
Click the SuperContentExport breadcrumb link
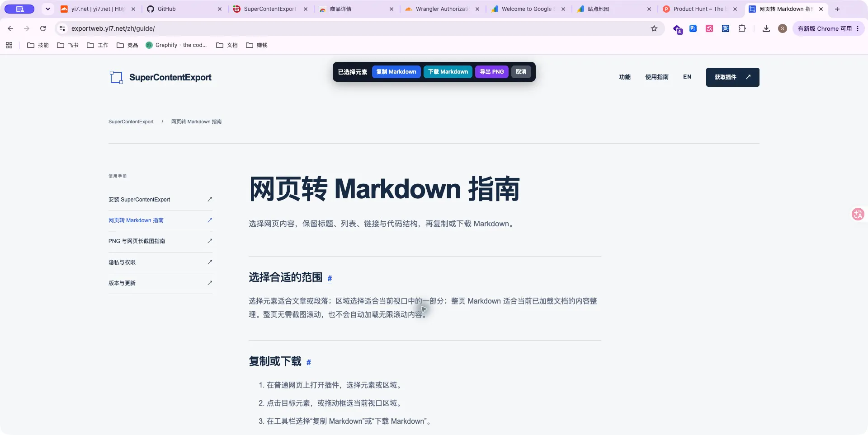tap(131, 122)
